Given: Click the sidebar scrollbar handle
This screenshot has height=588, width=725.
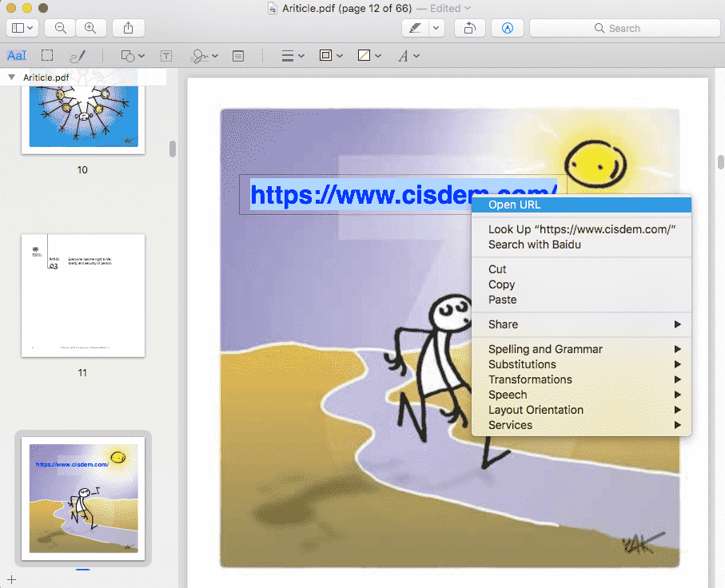Looking at the screenshot, I should [x=173, y=149].
